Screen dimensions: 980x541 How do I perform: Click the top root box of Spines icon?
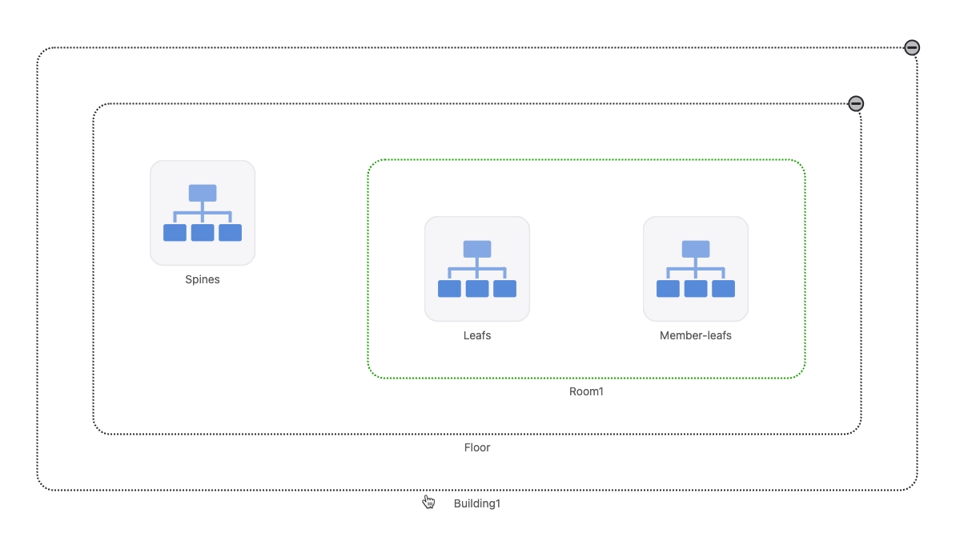point(203,193)
